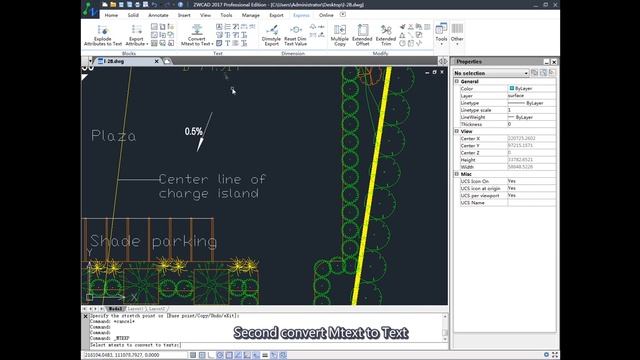
Task: Click the Help icon in the title bar
Action: tap(180, 4)
